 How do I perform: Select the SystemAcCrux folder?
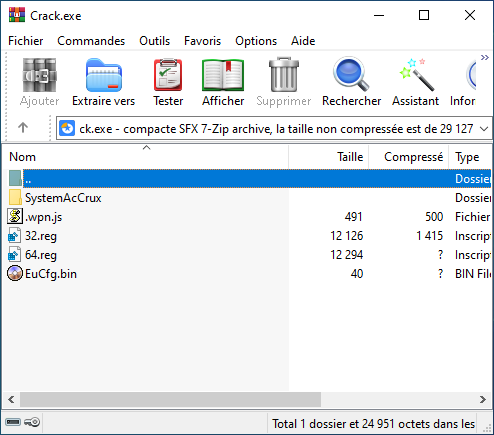[x=63, y=198]
